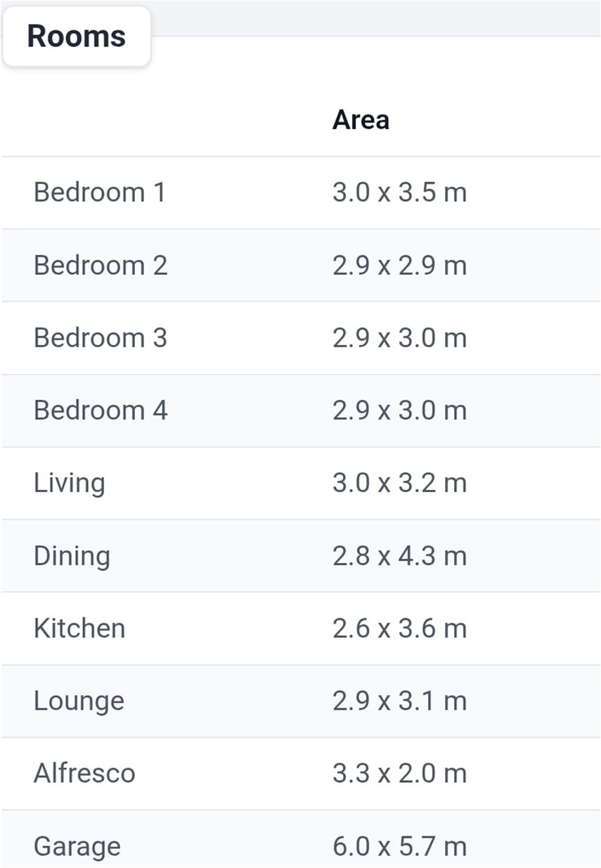Select the Bedroom 2 row label
601x868 pixels.
[101, 266]
